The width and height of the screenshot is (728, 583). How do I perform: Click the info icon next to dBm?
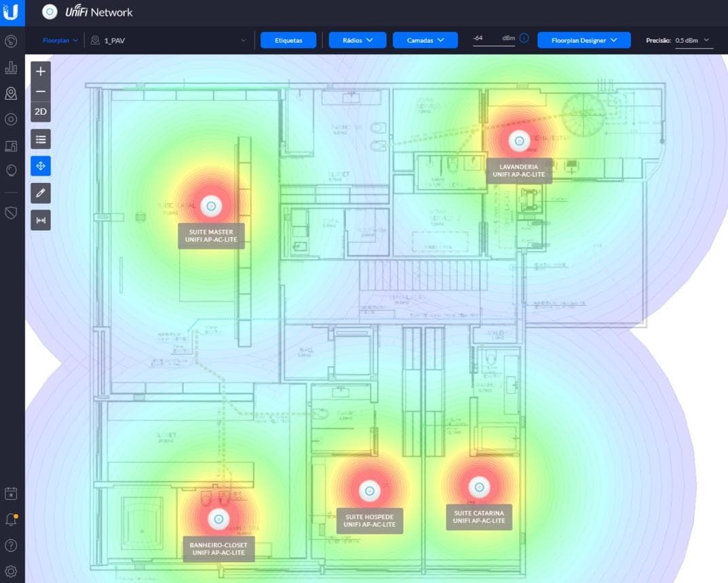point(524,38)
